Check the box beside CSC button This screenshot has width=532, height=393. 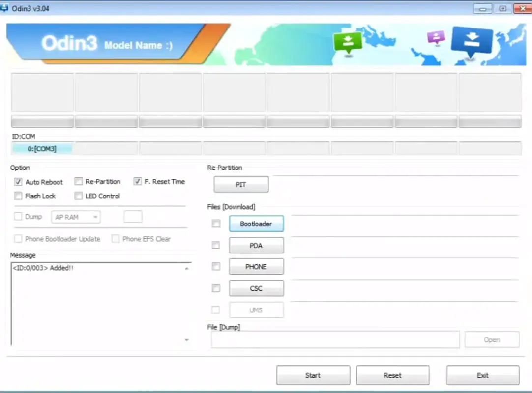tap(216, 288)
